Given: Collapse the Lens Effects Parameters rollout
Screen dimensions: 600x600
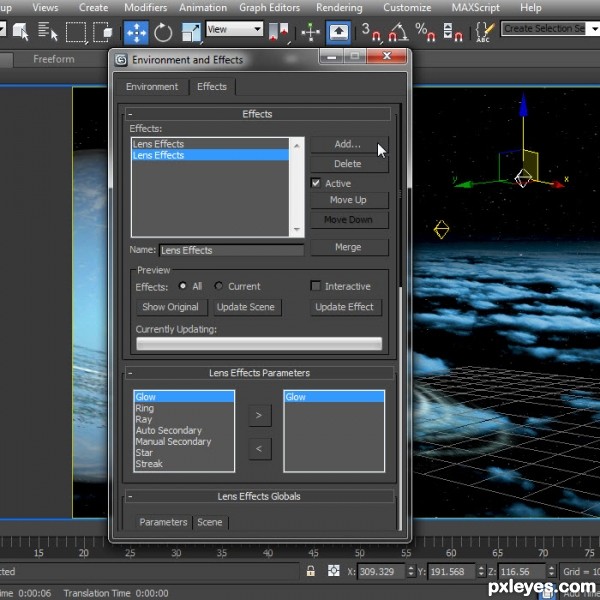Looking at the screenshot, I should tap(130, 373).
